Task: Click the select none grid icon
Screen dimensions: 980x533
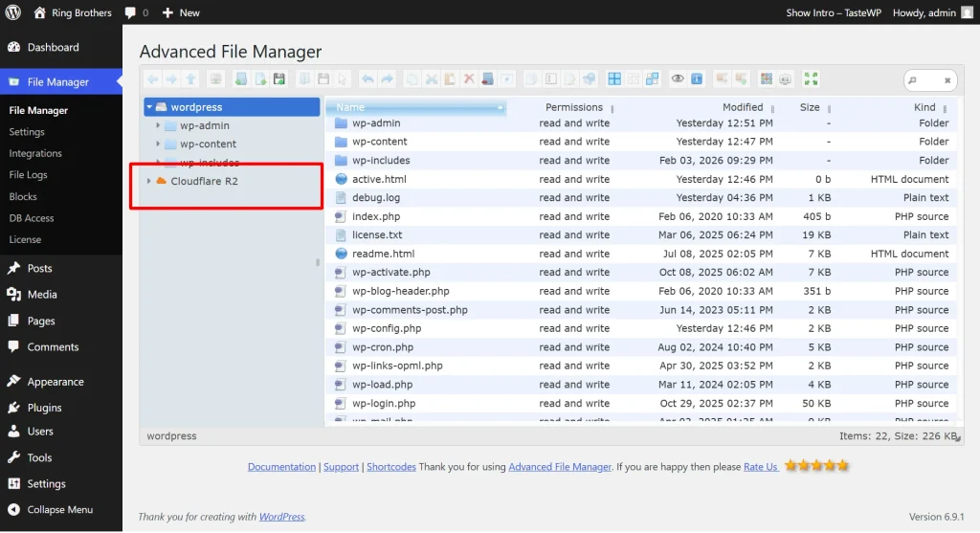Action: pyautogui.click(x=634, y=78)
